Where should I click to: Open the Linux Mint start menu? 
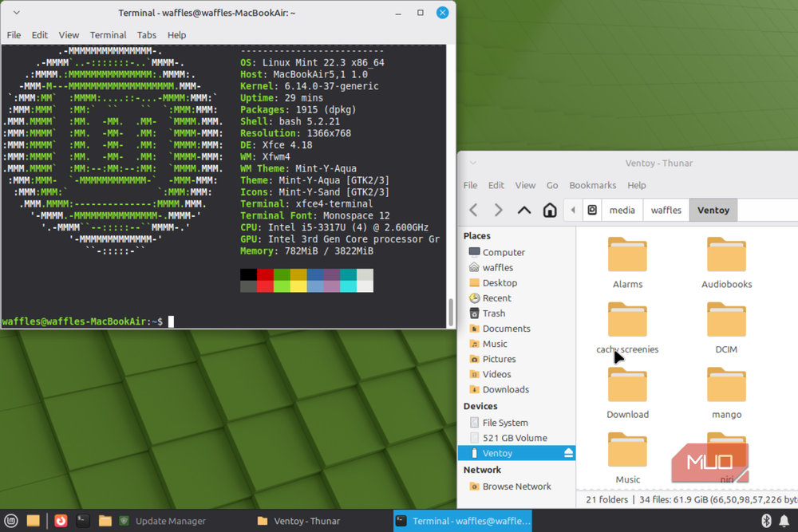pos(11,521)
